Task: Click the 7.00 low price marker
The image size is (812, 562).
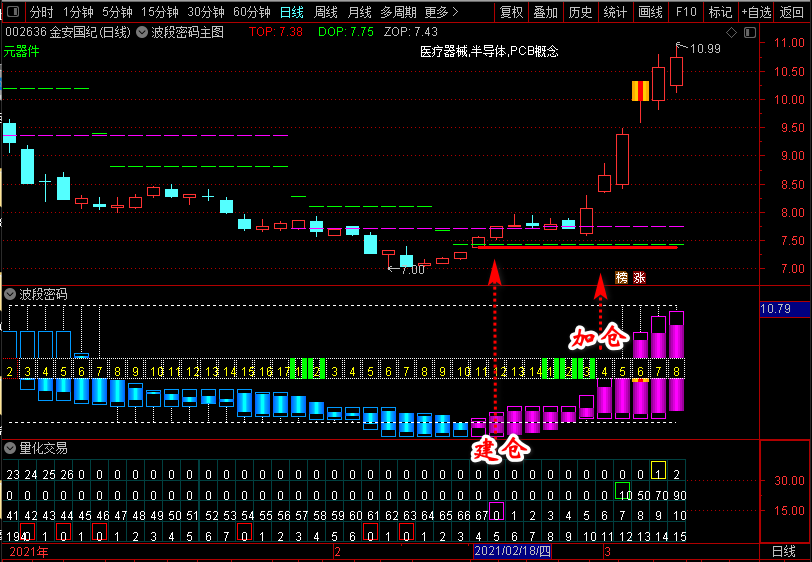Action: 409,269
